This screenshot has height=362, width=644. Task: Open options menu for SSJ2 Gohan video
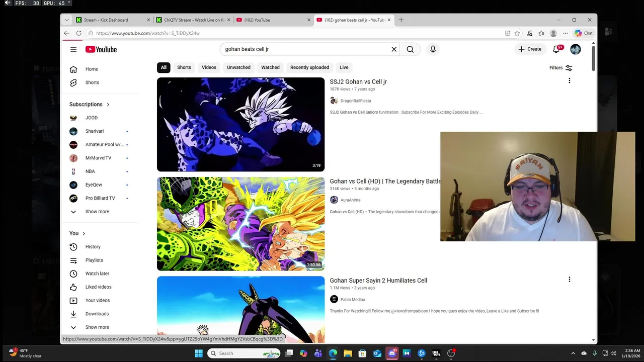click(x=570, y=81)
